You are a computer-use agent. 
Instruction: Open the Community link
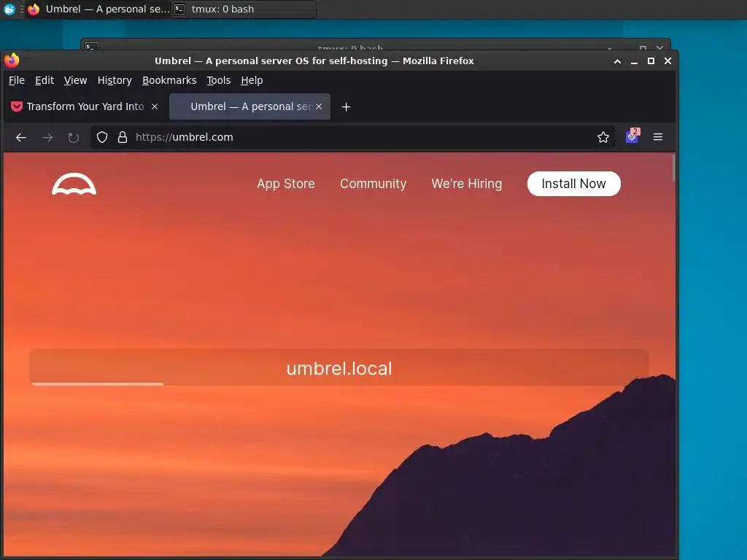click(x=373, y=184)
